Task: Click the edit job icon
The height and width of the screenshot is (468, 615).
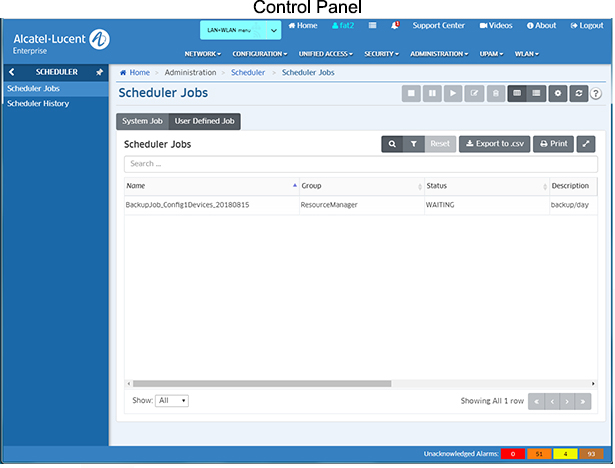Action: click(474, 93)
